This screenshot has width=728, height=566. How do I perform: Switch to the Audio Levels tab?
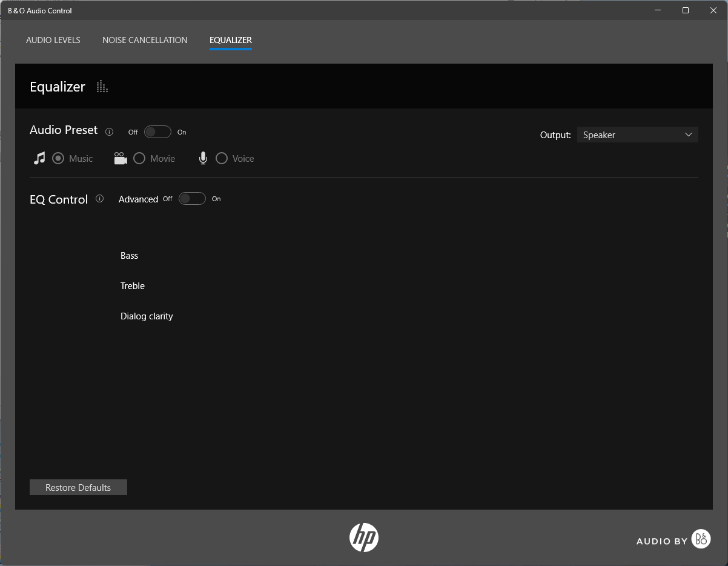click(x=53, y=40)
